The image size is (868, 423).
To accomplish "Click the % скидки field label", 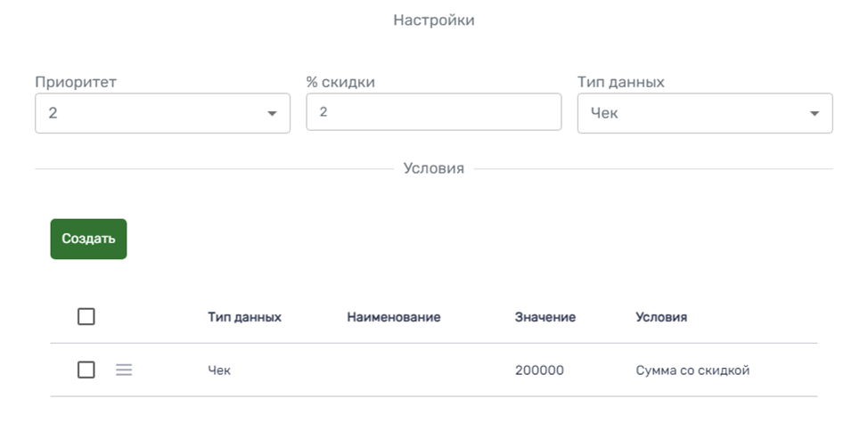I will pyautogui.click(x=340, y=83).
